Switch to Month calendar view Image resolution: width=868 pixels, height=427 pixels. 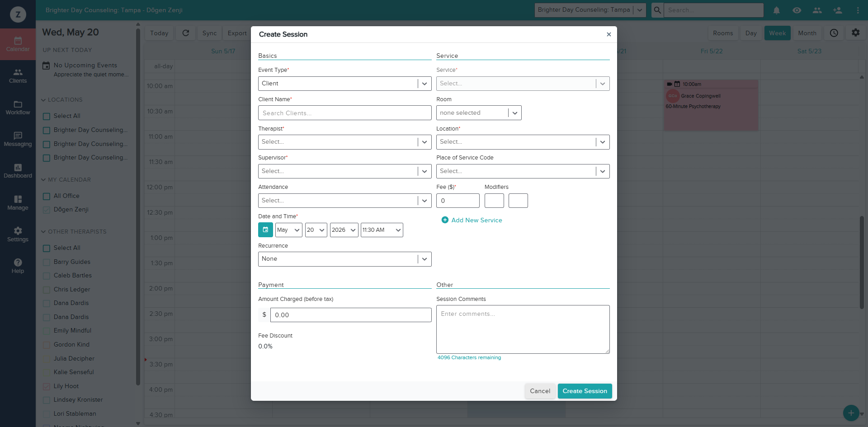point(807,33)
